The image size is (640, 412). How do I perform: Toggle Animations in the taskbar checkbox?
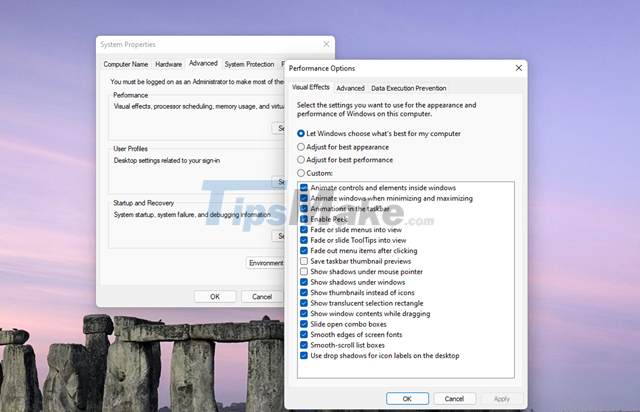pos(304,209)
